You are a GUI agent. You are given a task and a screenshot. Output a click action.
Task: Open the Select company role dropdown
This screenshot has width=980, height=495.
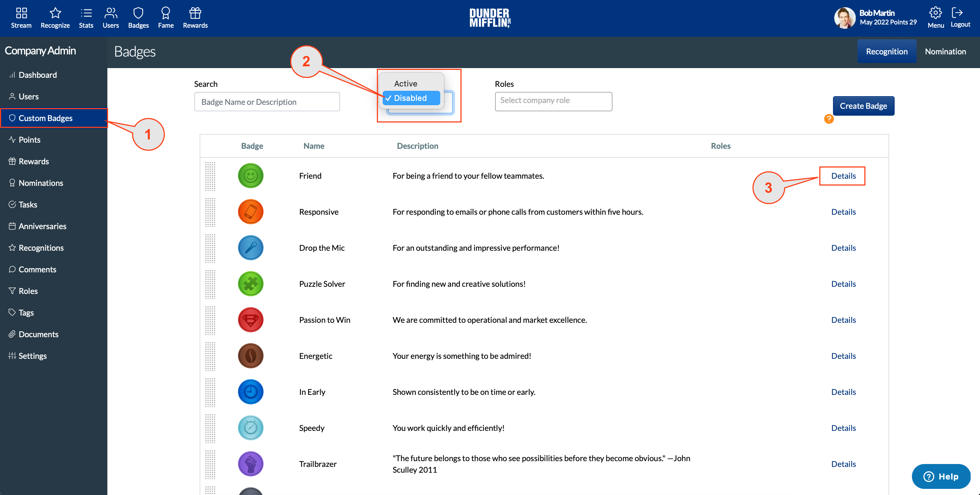point(553,101)
